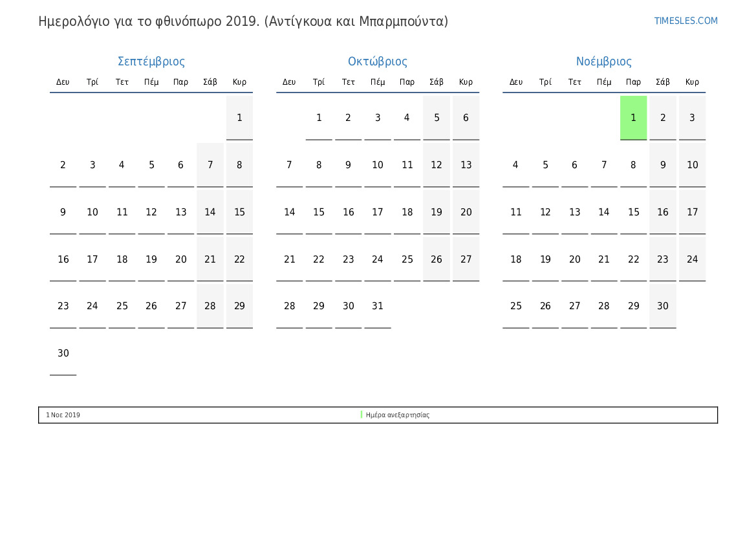756x535 pixels.
Task: Click the Νοέμβριος month heading
Action: (x=603, y=61)
